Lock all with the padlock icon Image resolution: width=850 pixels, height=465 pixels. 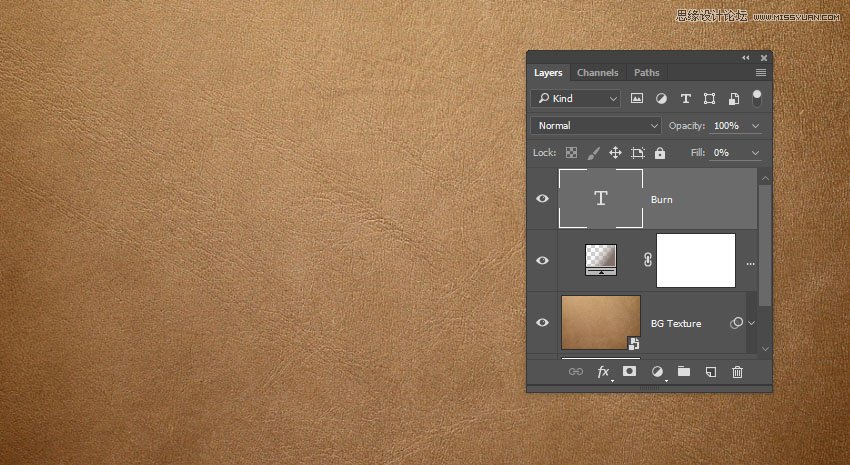(x=660, y=153)
